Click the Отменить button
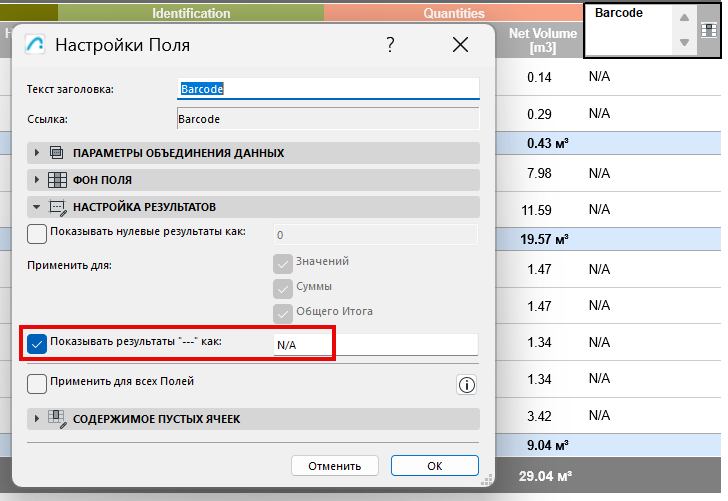728x501 pixels. (335, 466)
